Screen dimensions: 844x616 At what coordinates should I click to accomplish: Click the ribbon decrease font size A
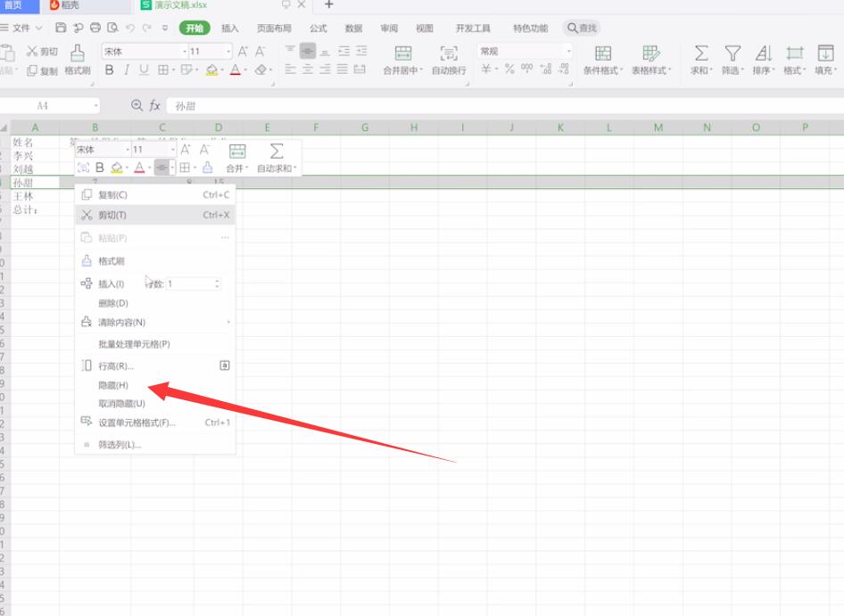pyautogui.click(x=260, y=51)
